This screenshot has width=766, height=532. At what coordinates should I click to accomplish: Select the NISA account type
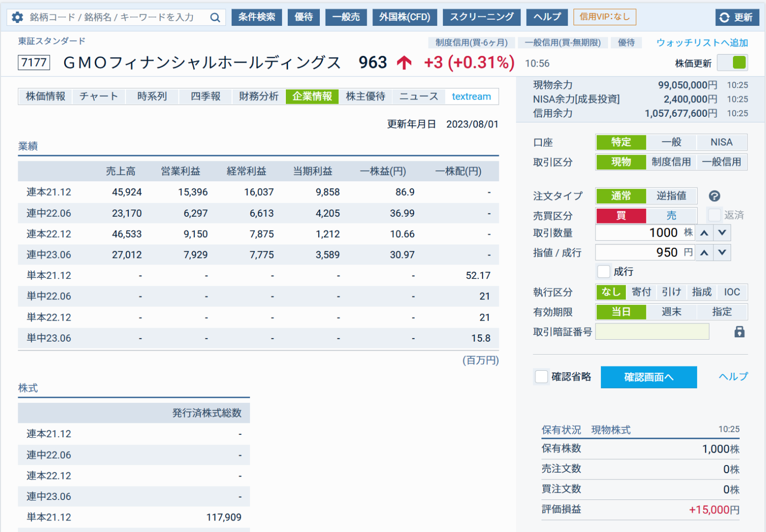(721, 142)
